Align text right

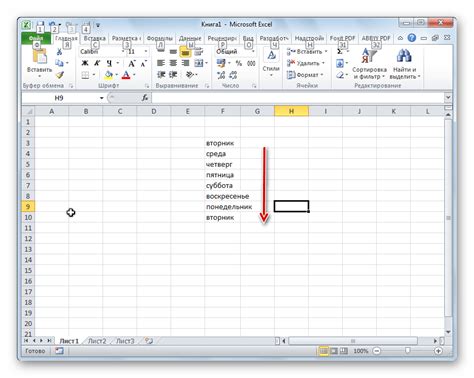coord(185,63)
